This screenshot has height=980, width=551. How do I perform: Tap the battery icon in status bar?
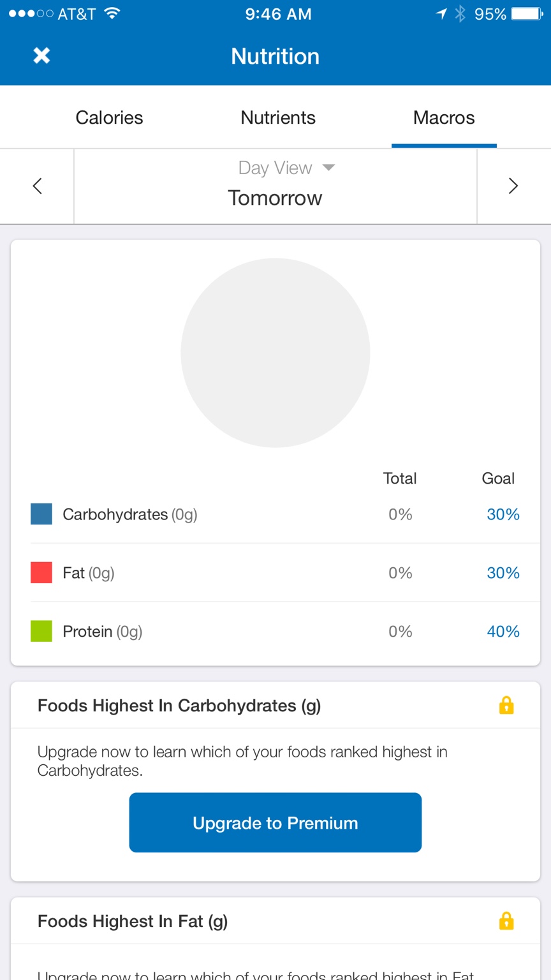click(x=527, y=14)
